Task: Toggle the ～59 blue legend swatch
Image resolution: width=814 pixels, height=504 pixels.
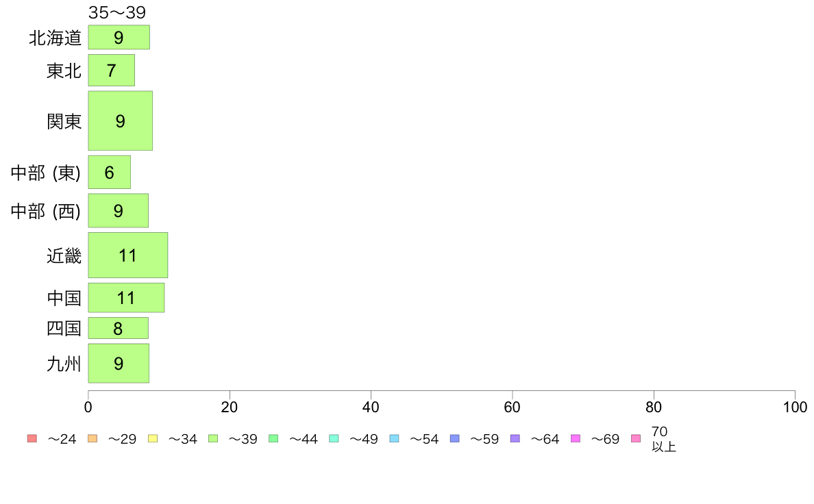Action: coord(455,438)
